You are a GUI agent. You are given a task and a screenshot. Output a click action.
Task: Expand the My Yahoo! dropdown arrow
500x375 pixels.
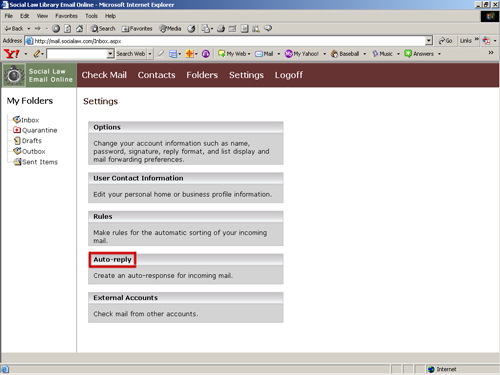[324, 54]
